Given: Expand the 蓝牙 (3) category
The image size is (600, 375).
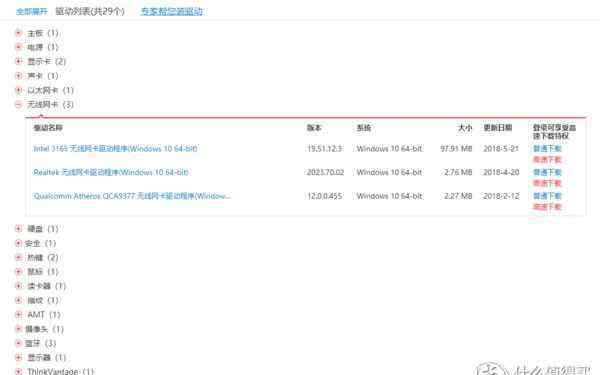Looking at the screenshot, I should pos(18,343).
